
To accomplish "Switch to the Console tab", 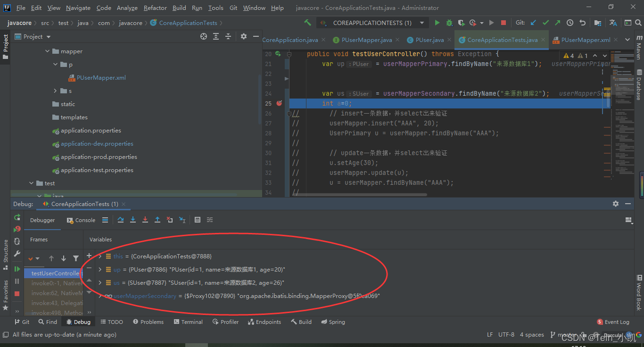I will [81, 220].
